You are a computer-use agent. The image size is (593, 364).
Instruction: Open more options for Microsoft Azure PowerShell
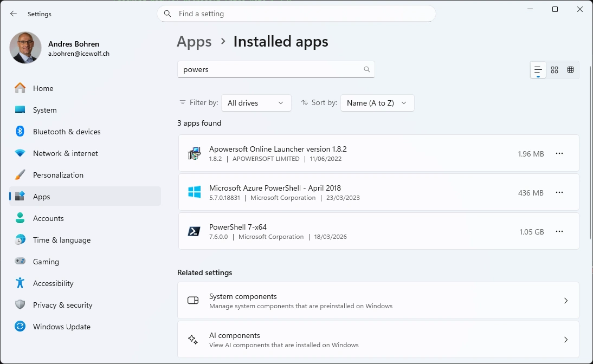[x=559, y=192]
